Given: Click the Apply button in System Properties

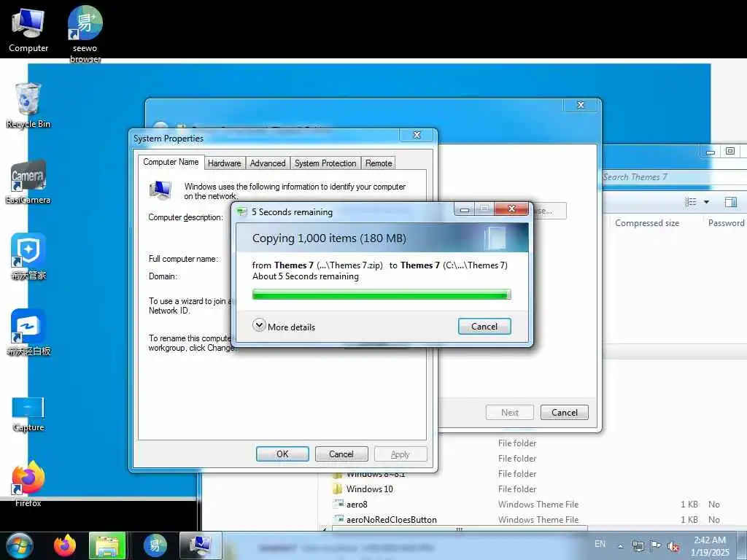Looking at the screenshot, I should click(x=400, y=454).
